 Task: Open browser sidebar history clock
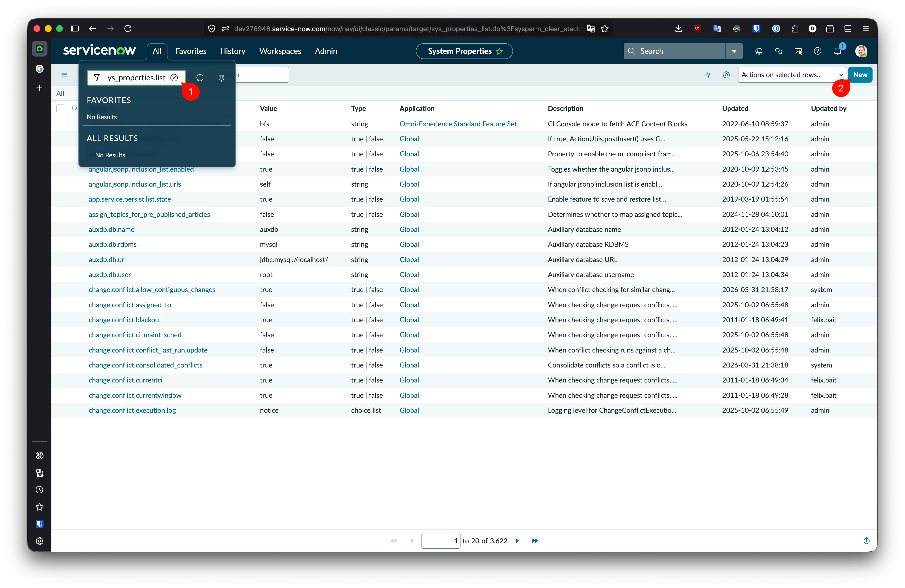pyautogui.click(x=40, y=490)
